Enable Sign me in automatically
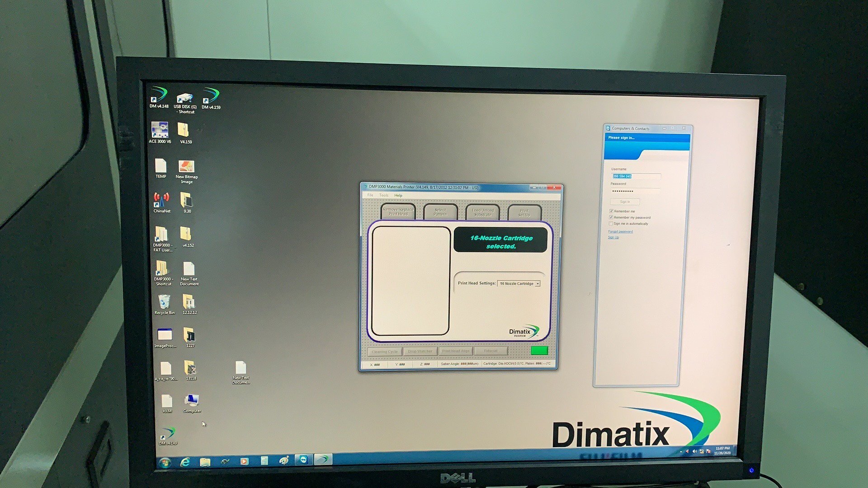Image resolution: width=868 pixels, height=488 pixels. [x=611, y=223]
